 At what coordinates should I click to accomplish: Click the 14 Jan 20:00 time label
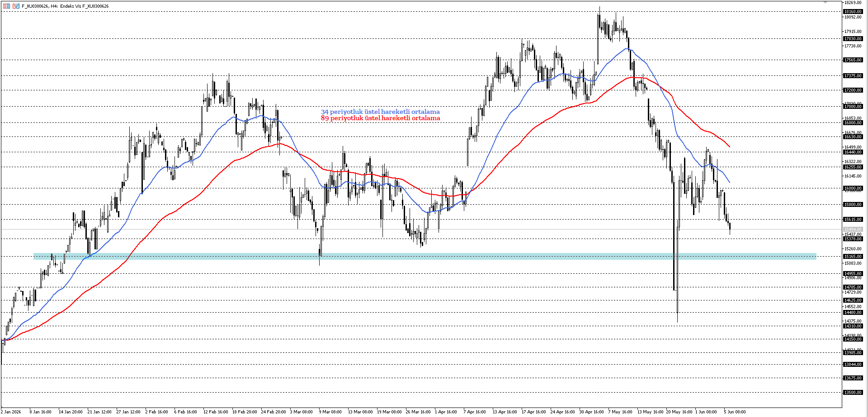(x=71, y=412)
